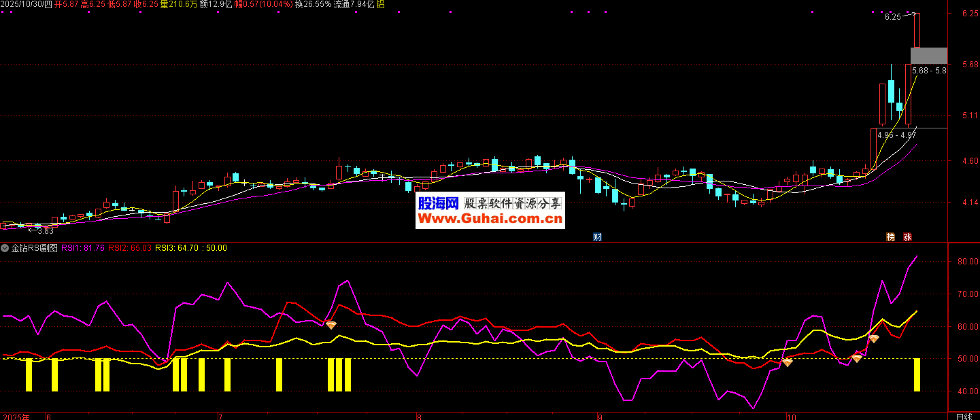Screen dimensions: 980x420
Task: Select the latest red limit-up candlestick
Action: coord(917,31)
